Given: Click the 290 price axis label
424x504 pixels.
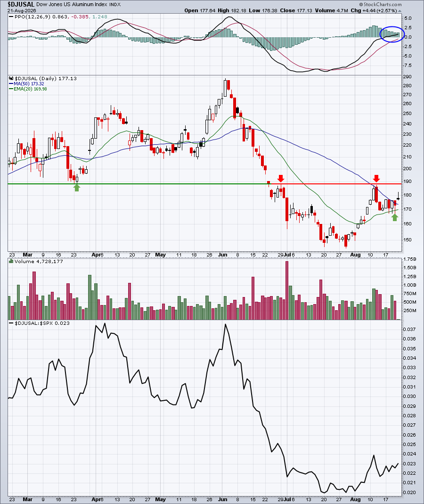Looking at the screenshot, I should [x=408, y=76].
